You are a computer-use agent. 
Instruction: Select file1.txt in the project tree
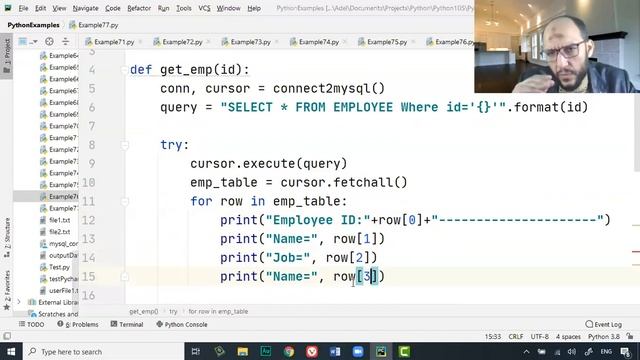coord(55,220)
